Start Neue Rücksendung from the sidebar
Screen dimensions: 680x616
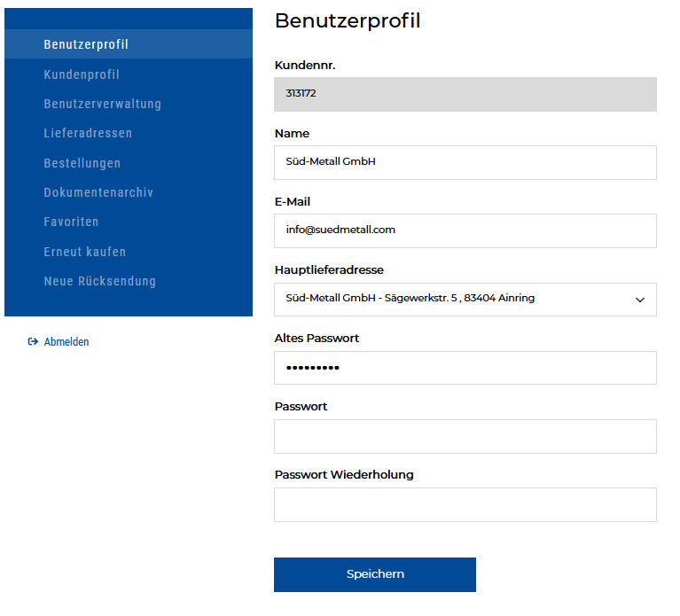99,281
